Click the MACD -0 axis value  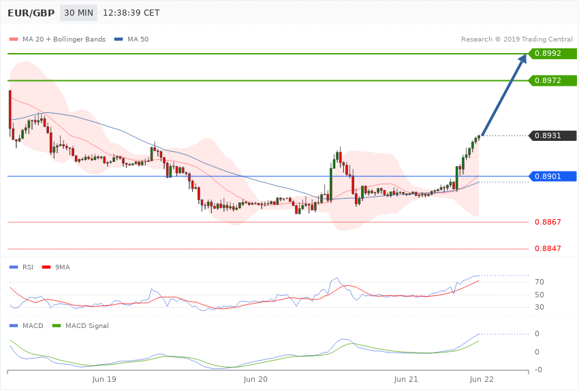[538, 370]
